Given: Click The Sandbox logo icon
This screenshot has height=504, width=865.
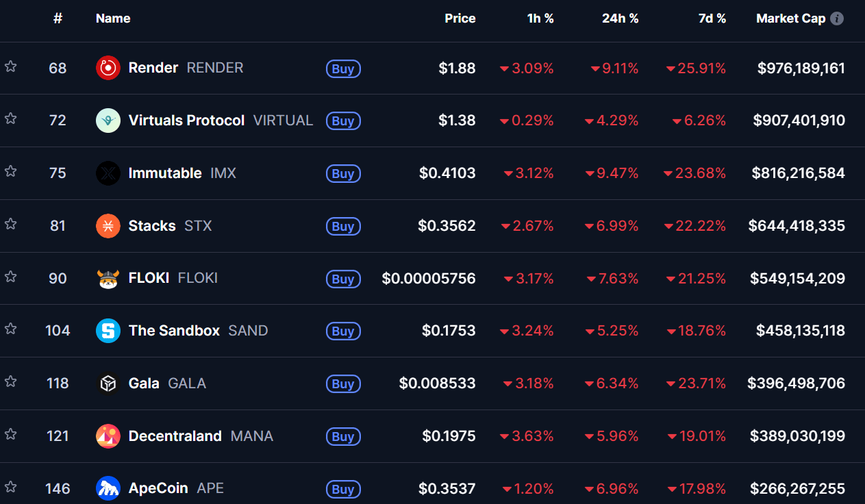Looking at the screenshot, I should [x=108, y=331].
